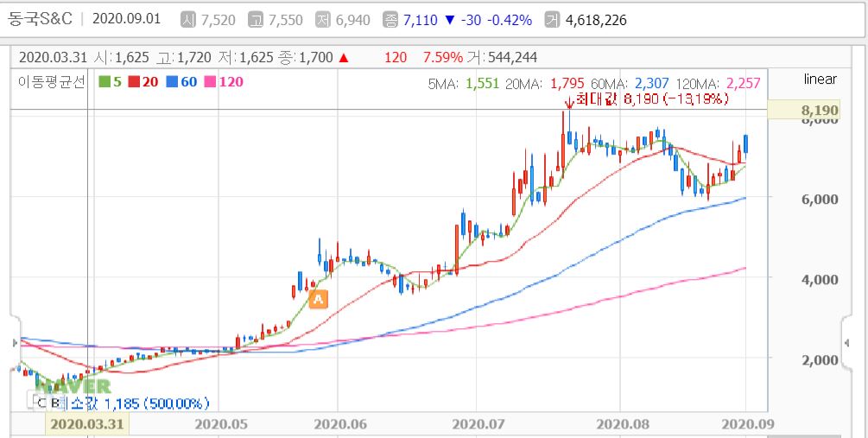
Task: Click the 2020.07 date axis label
Action: coord(477,425)
